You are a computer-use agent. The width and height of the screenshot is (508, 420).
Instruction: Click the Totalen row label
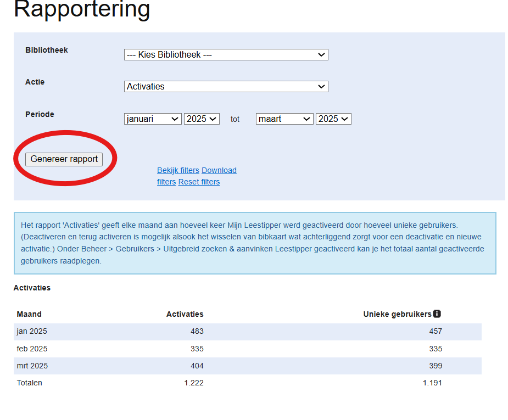point(29,383)
